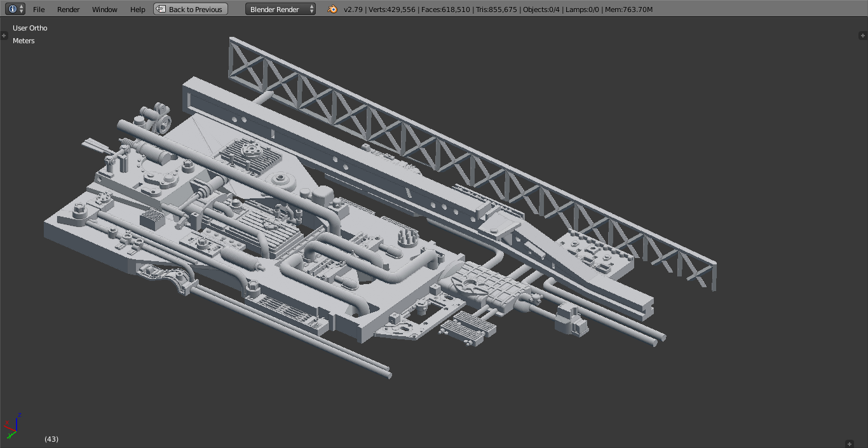Open the Blender Render engine dropdown
Image resolution: width=868 pixels, height=448 pixels.
click(x=280, y=10)
